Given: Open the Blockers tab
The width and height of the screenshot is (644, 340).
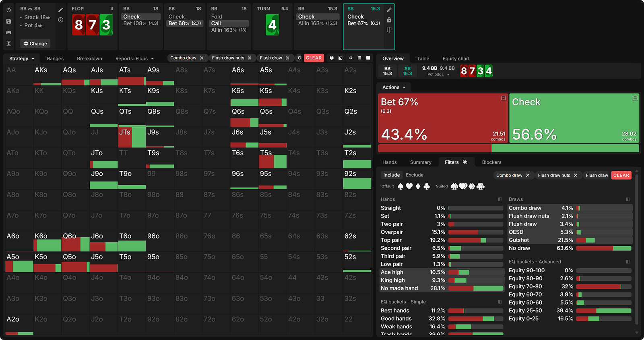Looking at the screenshot, I should (x=491, y=162).
